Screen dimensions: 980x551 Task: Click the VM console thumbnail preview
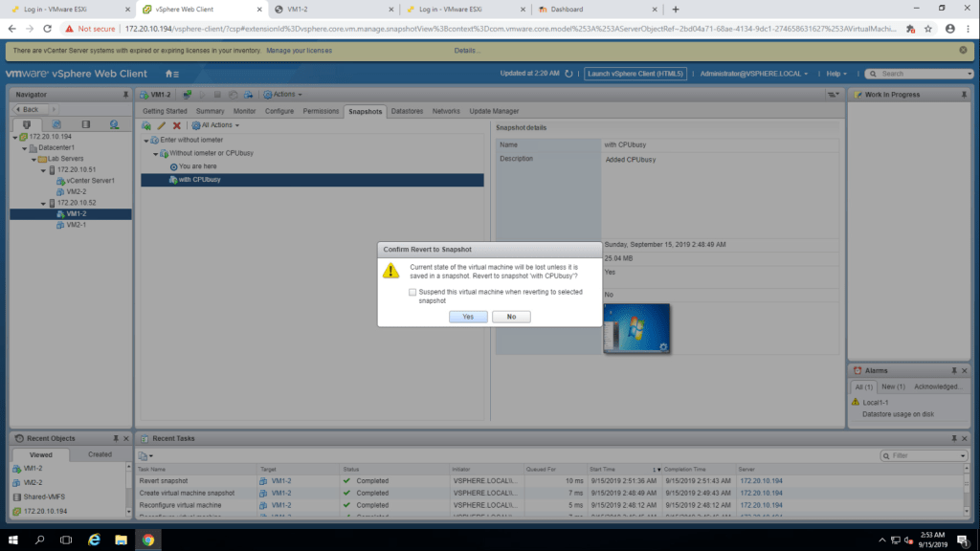[x=636, y=328]
